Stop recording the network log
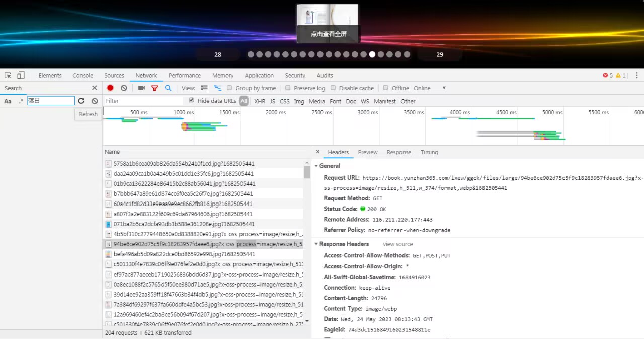The image size is (644, 339). point(110,88)
